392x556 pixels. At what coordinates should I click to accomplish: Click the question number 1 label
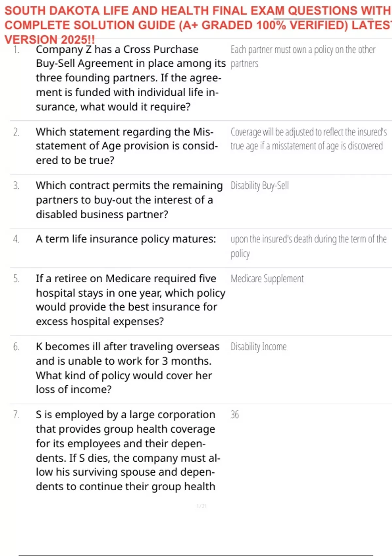pyautogui.click(x=16, y=50)
